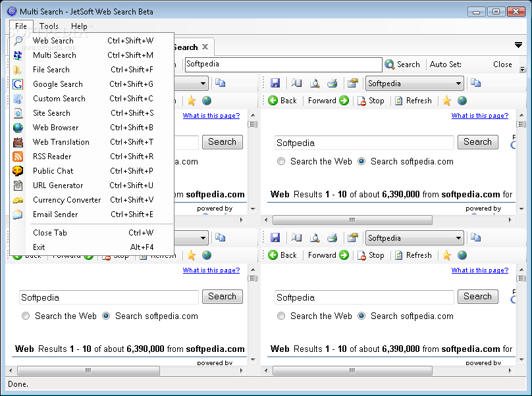Click the orange RSS Reader icon
The image size is (532, 396).
click(18, 157)
